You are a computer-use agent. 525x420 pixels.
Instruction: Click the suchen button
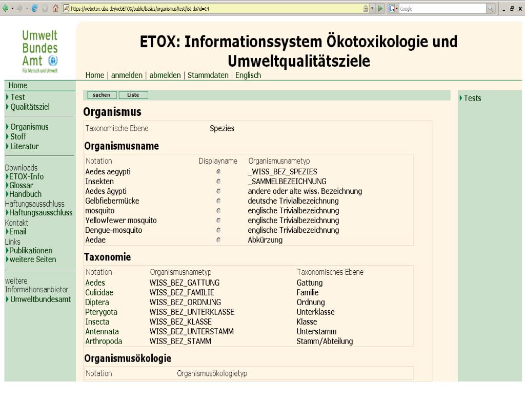coord(102,95)
